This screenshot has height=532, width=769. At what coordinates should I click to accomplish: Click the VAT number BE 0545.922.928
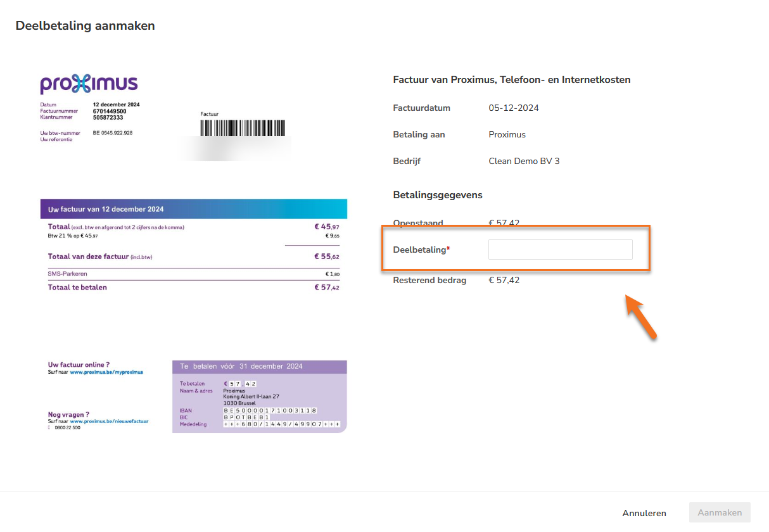(113, 133)
